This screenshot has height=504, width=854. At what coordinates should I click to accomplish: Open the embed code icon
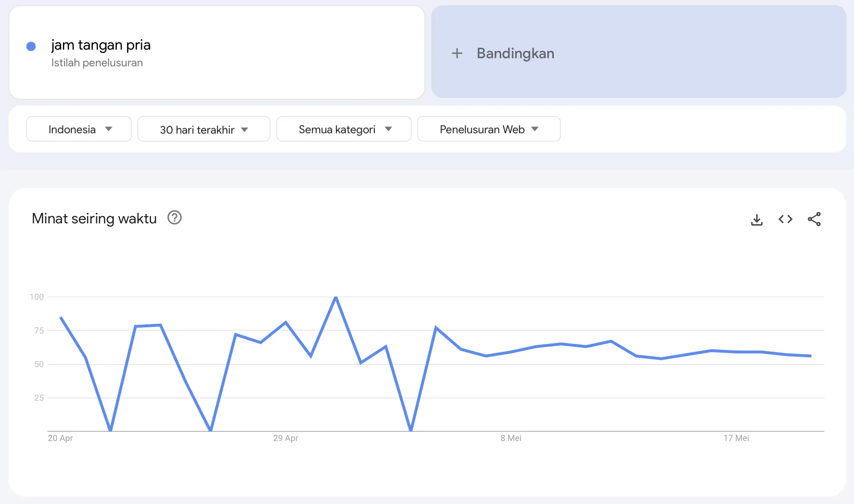(x=786, y=219)
